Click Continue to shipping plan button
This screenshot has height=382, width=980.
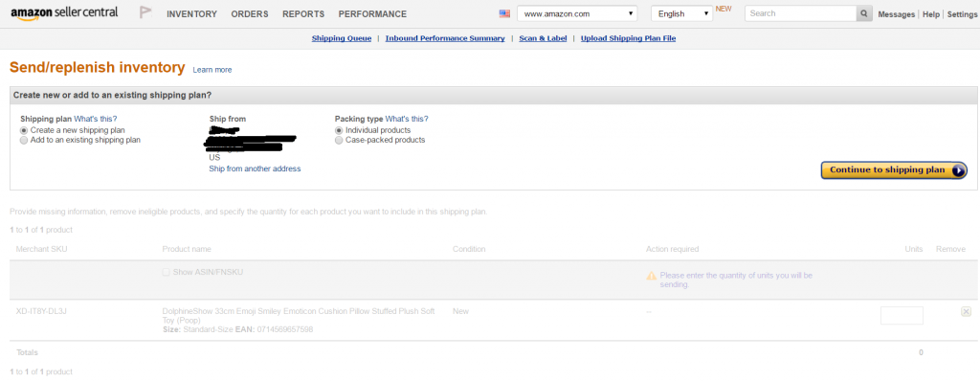click(894, 170)
